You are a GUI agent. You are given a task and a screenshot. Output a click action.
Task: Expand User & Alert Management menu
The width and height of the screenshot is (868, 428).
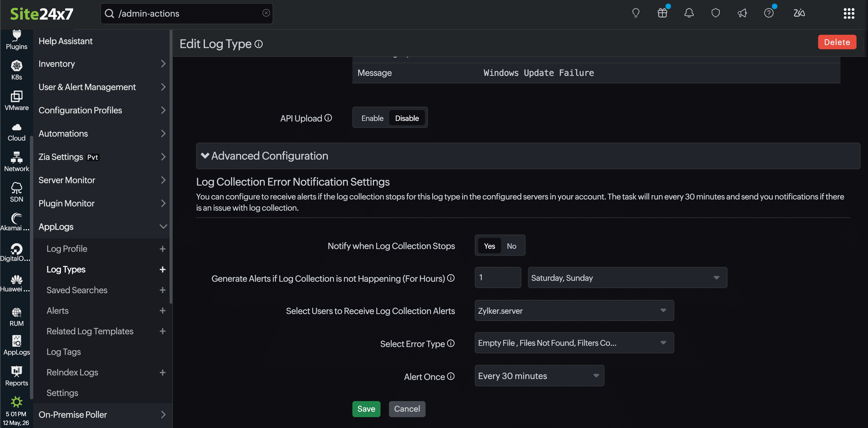102,87
